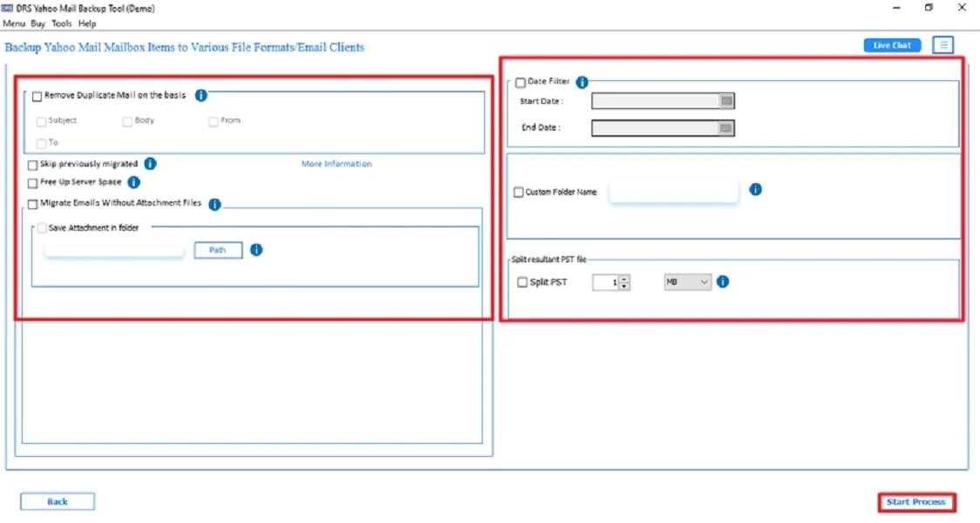
Task: Click inside the Custom Folder Name text field
Action: point(673,189)
